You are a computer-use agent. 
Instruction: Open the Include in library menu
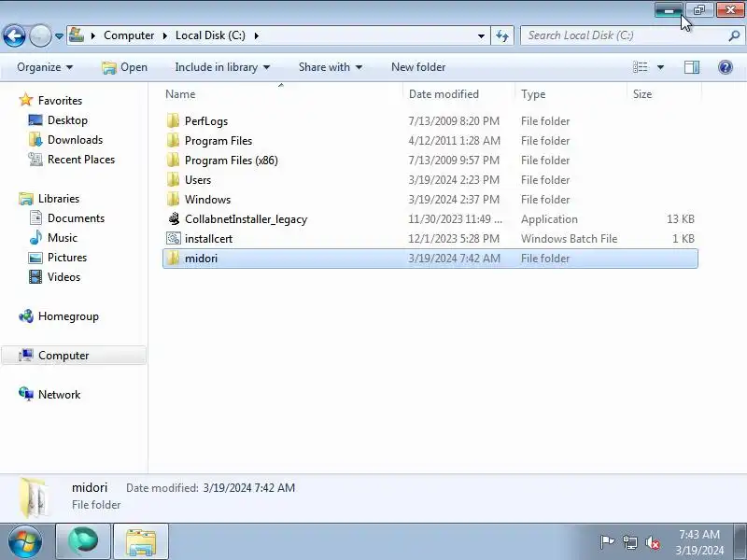[222, 67]
